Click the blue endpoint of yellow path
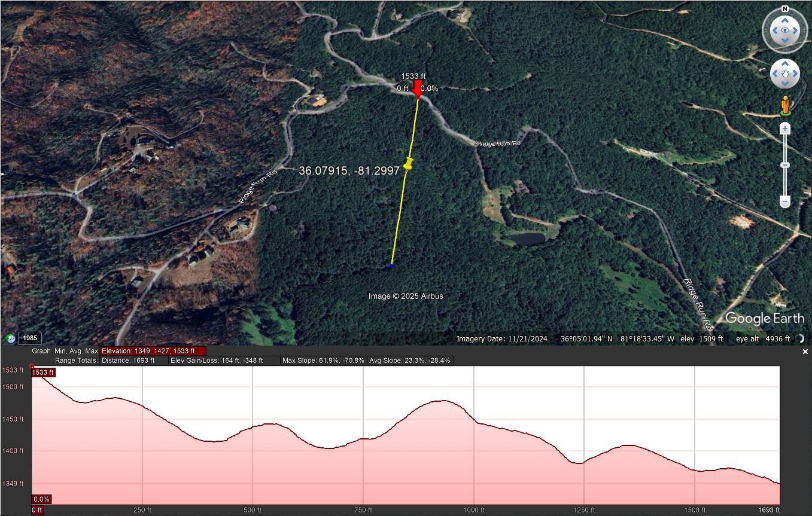 pos(391,265)
